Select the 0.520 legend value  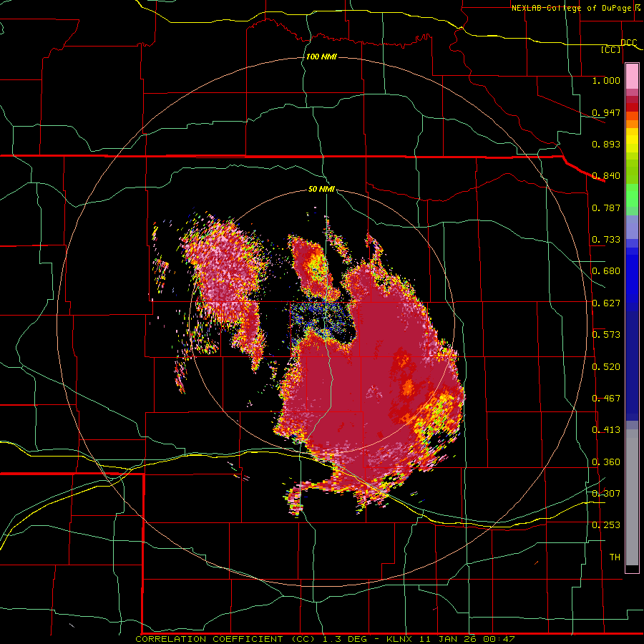[x=606, y=367]
